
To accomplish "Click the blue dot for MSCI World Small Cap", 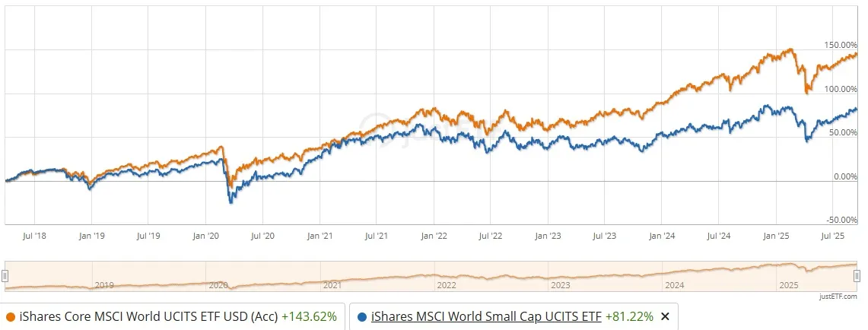I will coord(363,317).
